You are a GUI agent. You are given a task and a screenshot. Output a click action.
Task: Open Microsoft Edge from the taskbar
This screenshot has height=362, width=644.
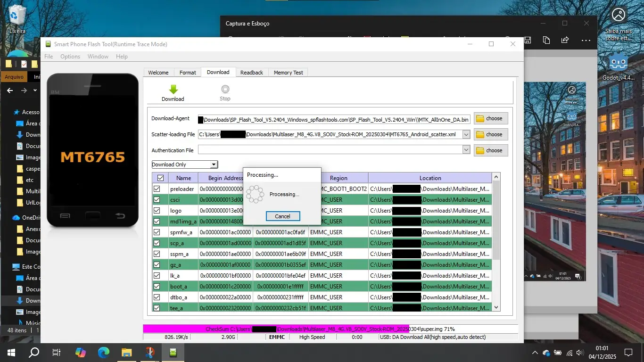click(x=104, y=352)
